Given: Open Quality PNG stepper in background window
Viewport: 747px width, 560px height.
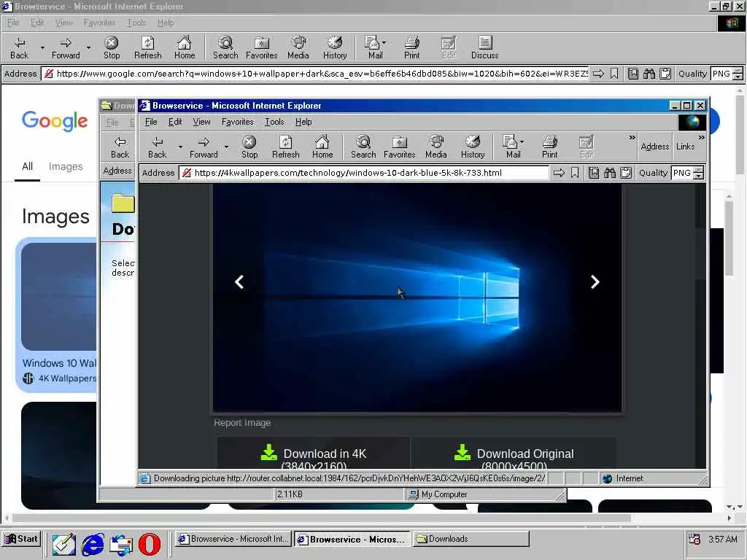Looking at the screenshot, I should (x=738, y=74).
